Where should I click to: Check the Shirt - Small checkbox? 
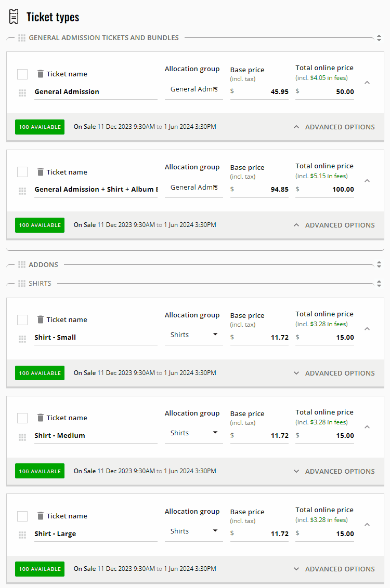click(x=21, y=319)
